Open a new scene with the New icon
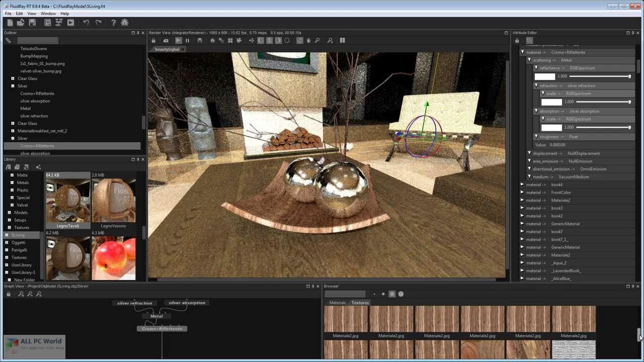The width and height of the screenshot is (644, 362). click(9, 23)
